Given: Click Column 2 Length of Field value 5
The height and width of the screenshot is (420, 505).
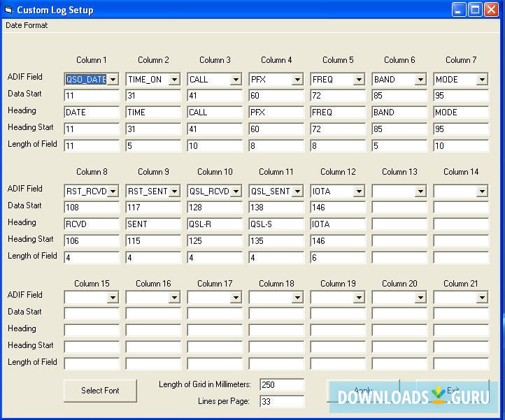Looking at the screenshot, I should (x=153, y=146).
